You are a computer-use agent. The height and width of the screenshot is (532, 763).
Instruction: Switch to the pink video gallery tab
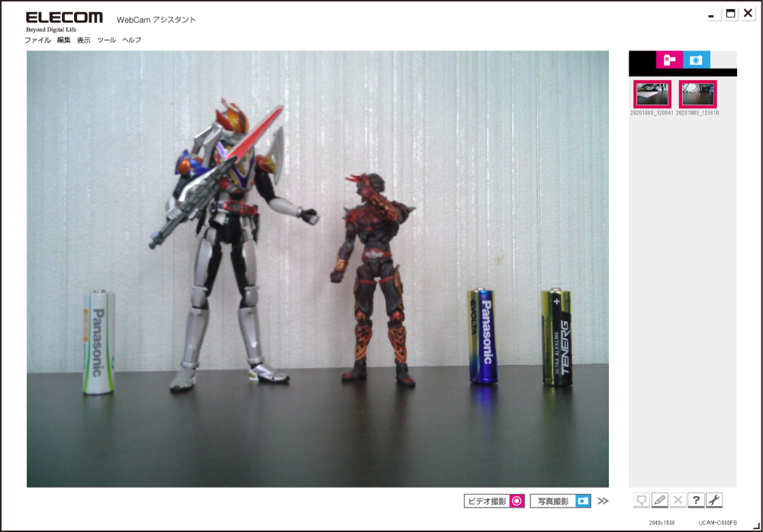pos(669,60)
